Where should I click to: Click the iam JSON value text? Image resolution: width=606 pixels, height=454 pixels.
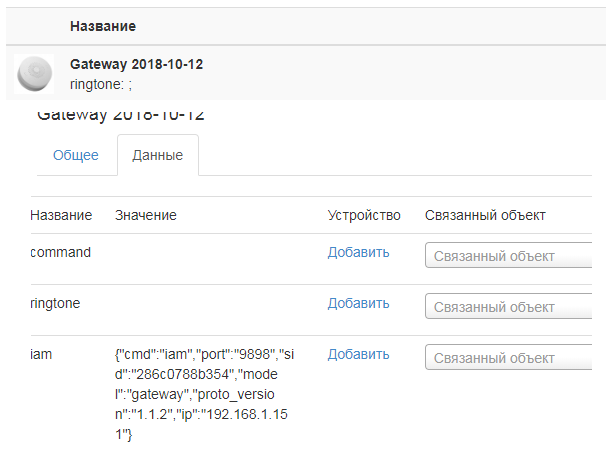pos(205,395)
